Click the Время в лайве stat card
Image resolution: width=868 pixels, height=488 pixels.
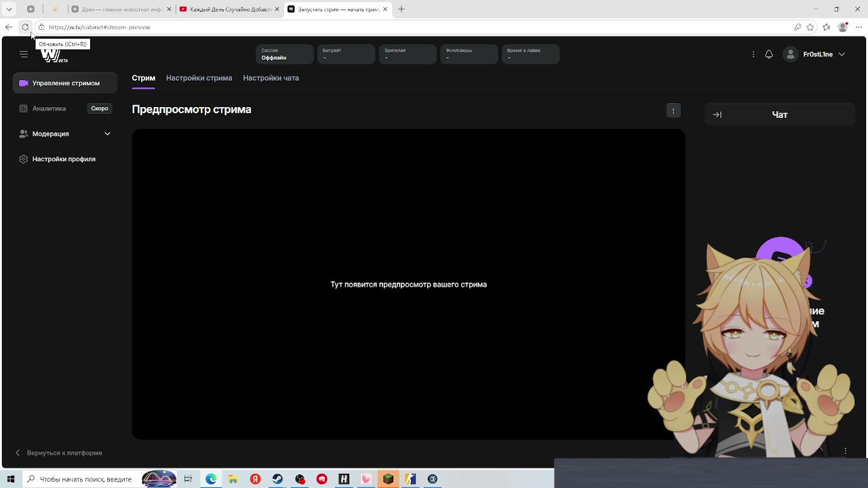point(530,54)
